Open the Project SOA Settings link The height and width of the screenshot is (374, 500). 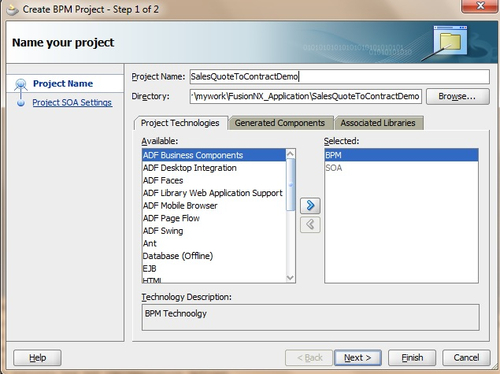(x=72, y=103)
